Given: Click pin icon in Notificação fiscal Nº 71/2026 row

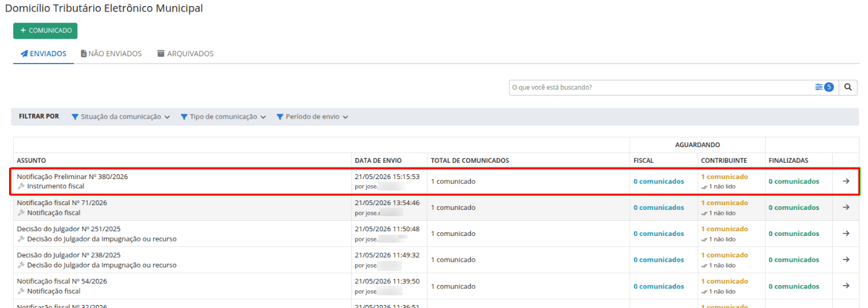Looking at the screenshot, I should tap(21, 213).
